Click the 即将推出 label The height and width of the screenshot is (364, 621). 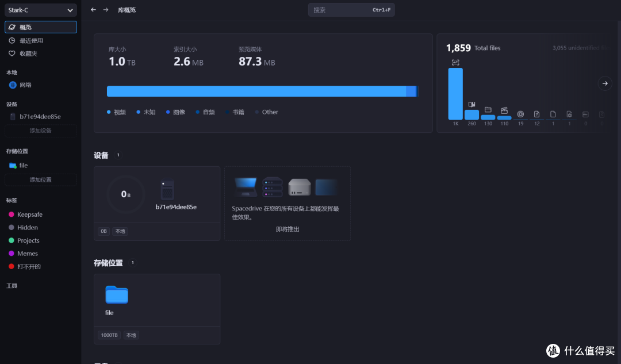coord(287,229)
